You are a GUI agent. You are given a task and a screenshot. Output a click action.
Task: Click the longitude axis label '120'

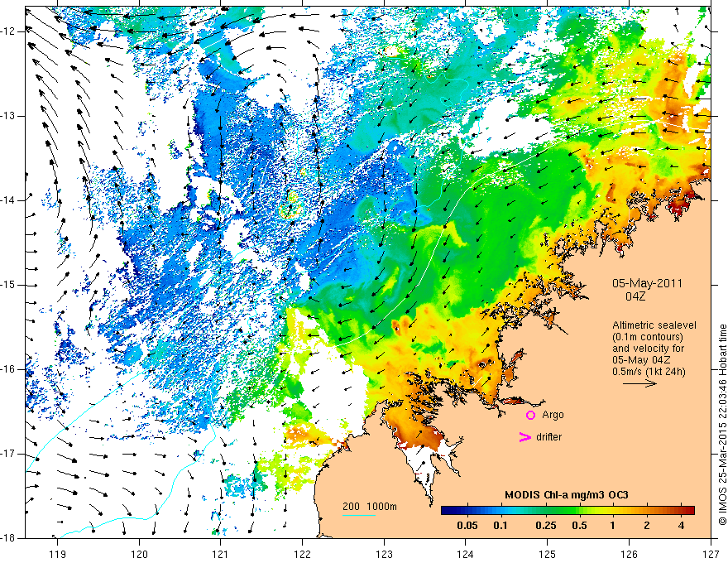coord(139,554)
